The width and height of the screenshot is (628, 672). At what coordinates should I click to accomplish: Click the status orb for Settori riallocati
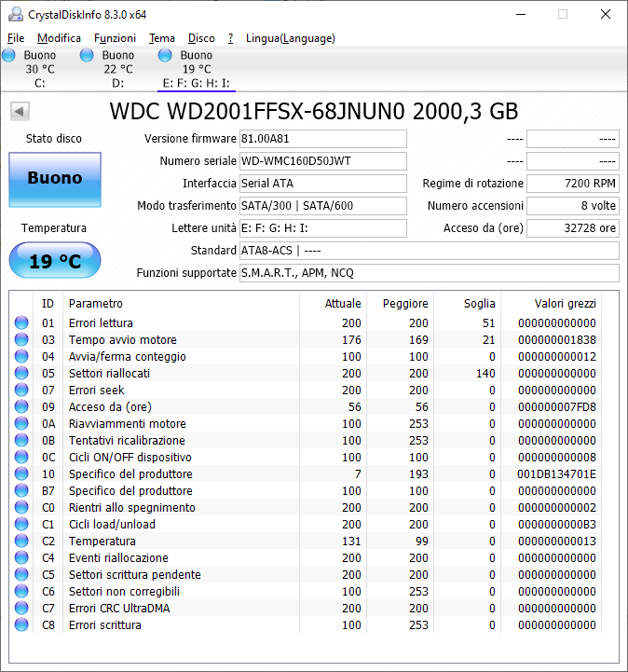[21, 373]
